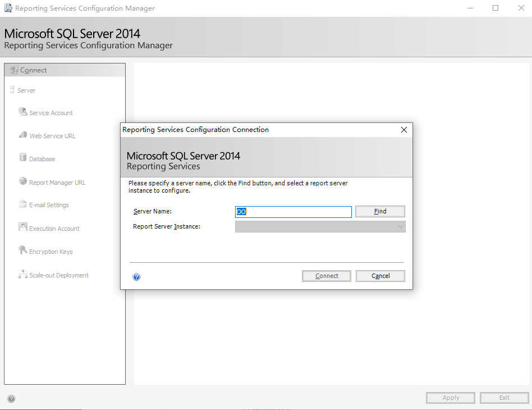532x410 pixels.
Task: Open the Database page
Action: point(42,159)
